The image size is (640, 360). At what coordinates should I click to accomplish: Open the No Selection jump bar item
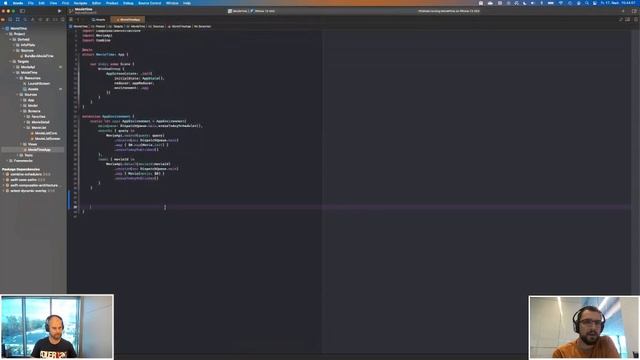202,27
